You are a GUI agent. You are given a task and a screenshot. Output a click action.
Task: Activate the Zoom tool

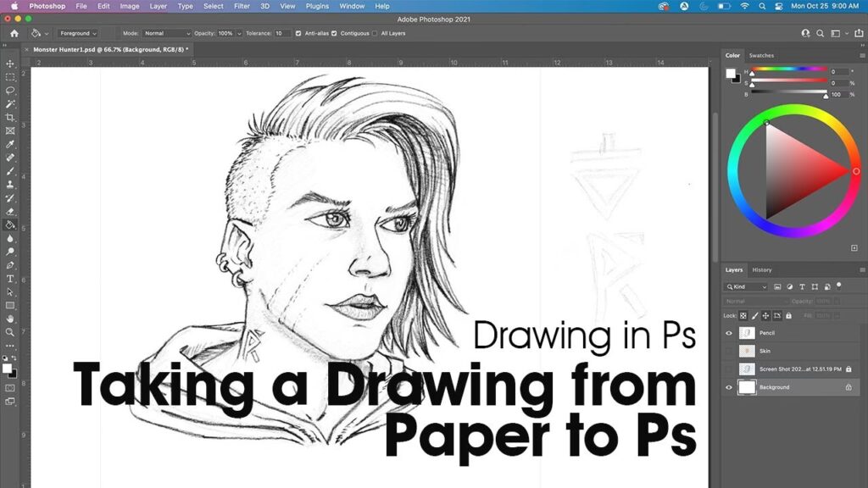pyautogui.click(x=10, y=331)
